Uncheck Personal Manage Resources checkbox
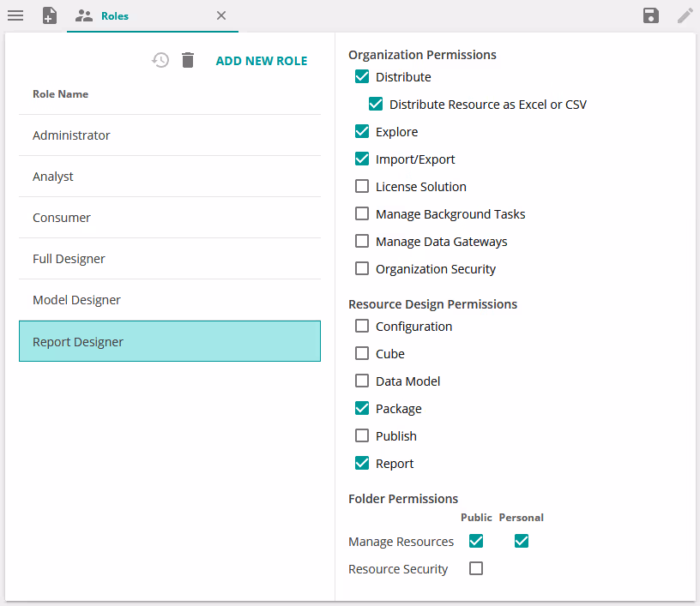 (522, 541)
